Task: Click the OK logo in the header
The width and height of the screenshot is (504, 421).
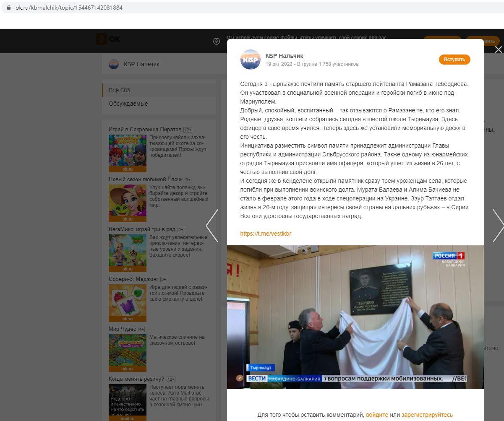Action: coord(108,39)
